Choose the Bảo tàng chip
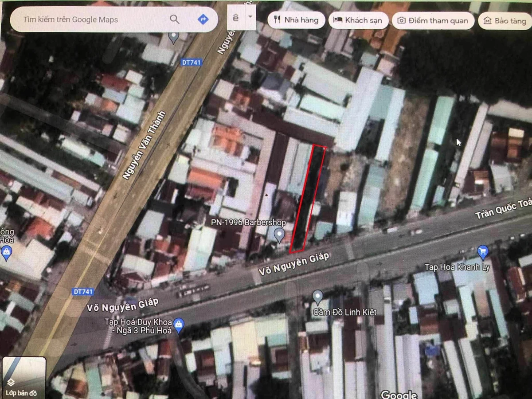Viewport: 532px width, 399px height. [x=505, y=21]
